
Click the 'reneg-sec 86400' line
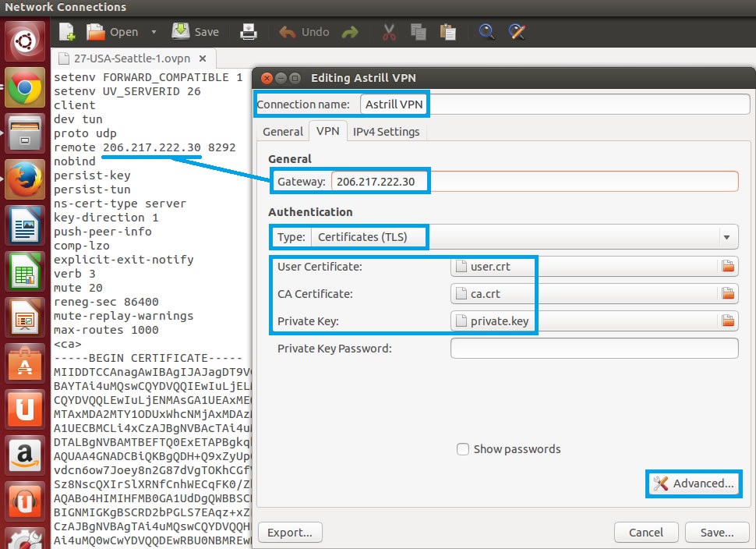pos(106,302)
